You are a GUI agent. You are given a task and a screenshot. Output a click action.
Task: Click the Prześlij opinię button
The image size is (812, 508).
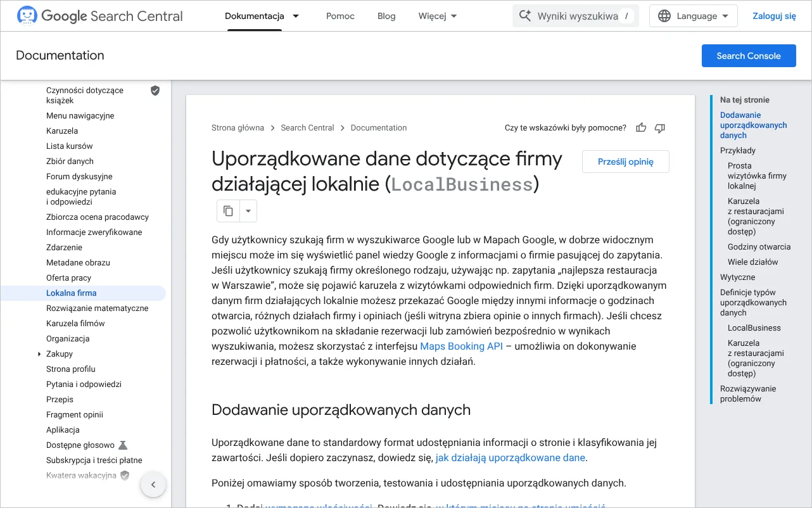[626, 162]
